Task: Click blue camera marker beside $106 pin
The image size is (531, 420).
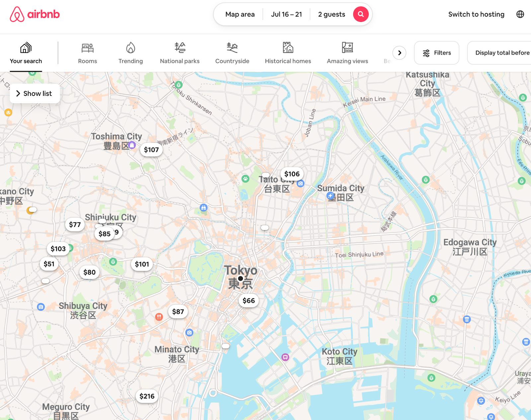Action: pyautogui.click(x=300, y=183)
